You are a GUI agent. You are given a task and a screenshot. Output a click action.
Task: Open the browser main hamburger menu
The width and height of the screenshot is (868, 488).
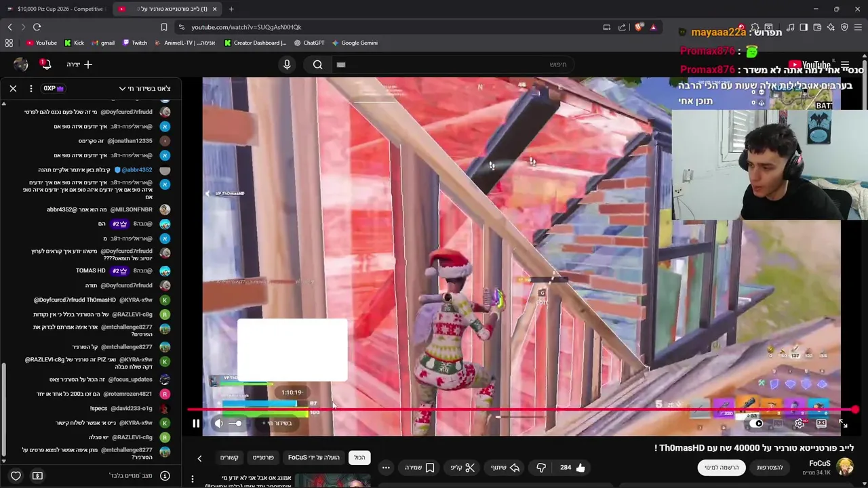click(x=859, y=27)
